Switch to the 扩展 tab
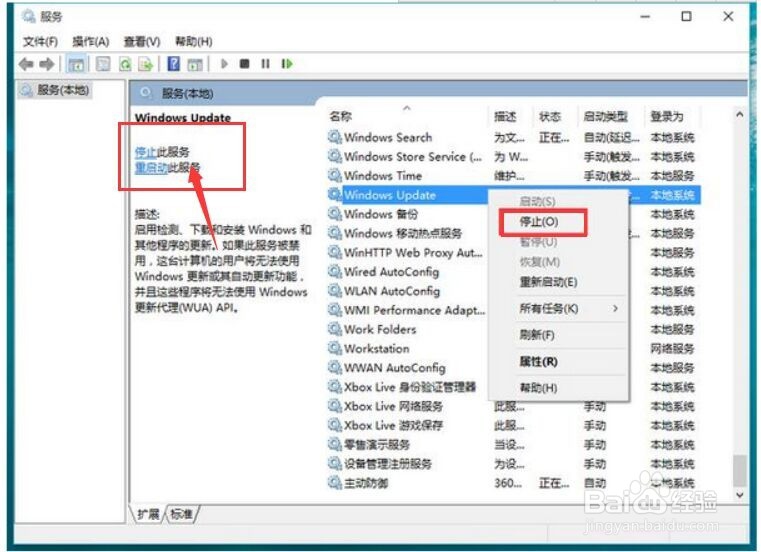Screen dimensions: 761x552 [148, 514]
